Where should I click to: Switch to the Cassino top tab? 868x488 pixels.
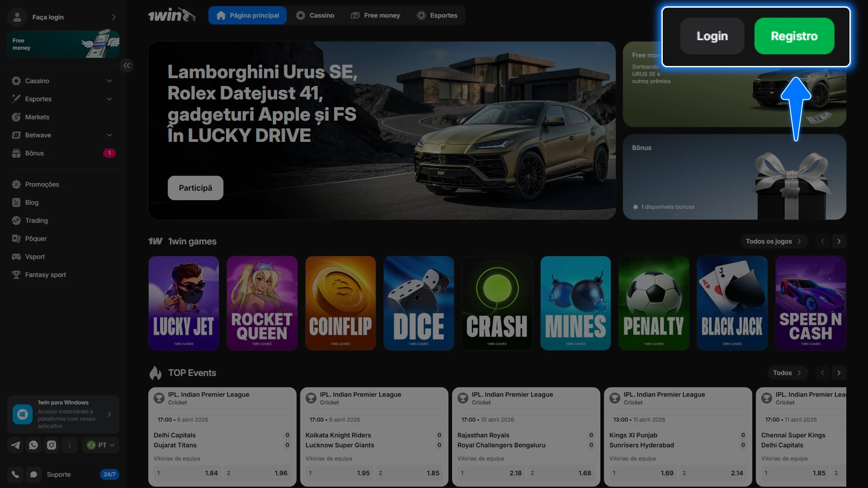tap(315, 15)
